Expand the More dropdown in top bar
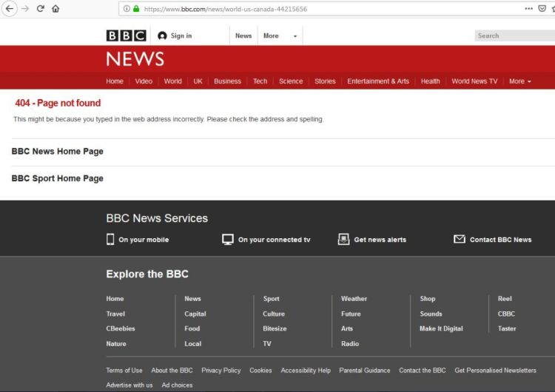555x392 pixels. click(280, 36)
